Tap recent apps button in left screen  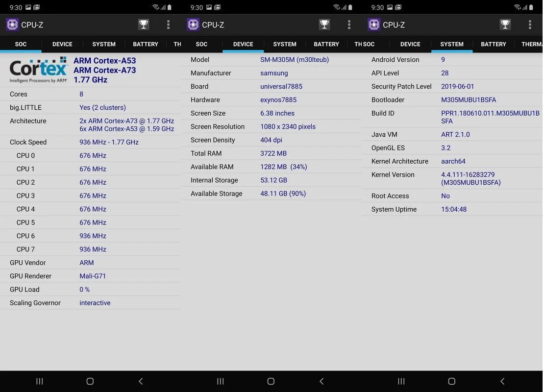tap(40, 381)
